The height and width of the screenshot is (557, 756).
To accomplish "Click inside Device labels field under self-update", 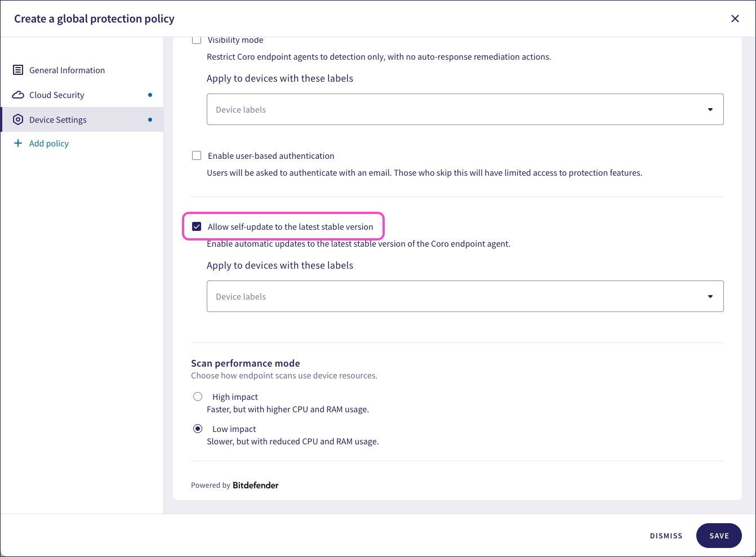I will [465, 296].
